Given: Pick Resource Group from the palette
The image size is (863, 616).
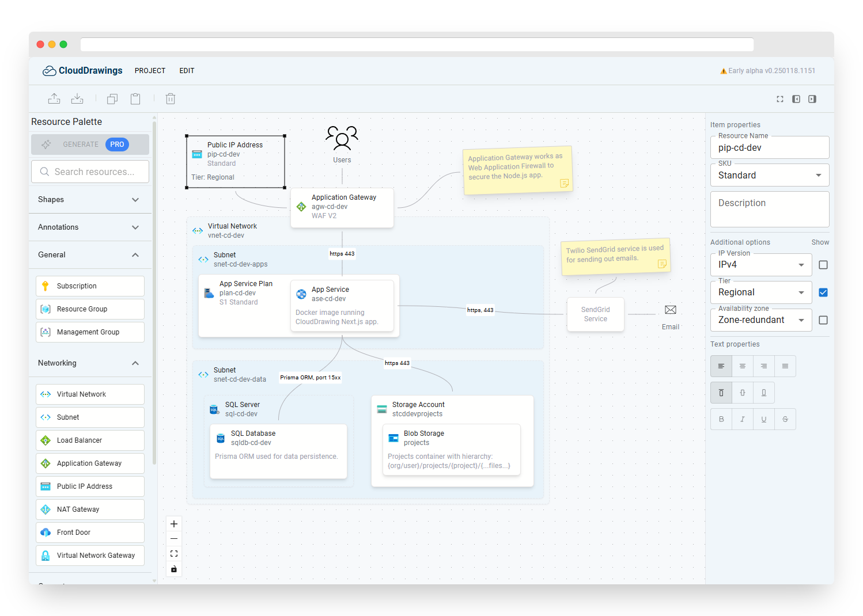Looking at the screenshot, I should [90, 309].
